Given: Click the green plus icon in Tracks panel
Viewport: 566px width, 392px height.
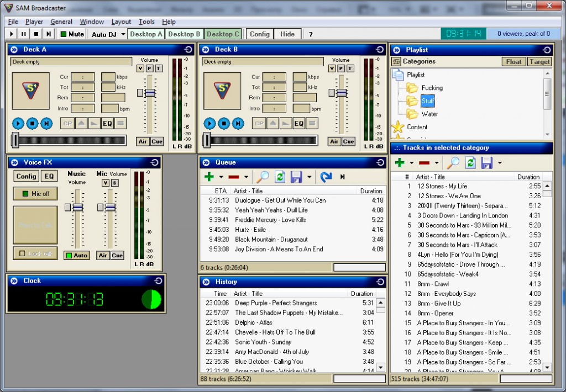Looking at the screenshot, I should click(400, 163).
